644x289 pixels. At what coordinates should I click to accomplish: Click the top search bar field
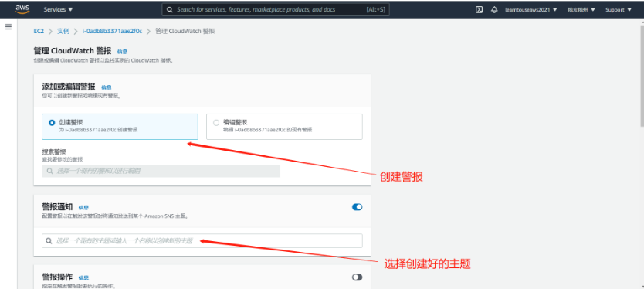276,9
